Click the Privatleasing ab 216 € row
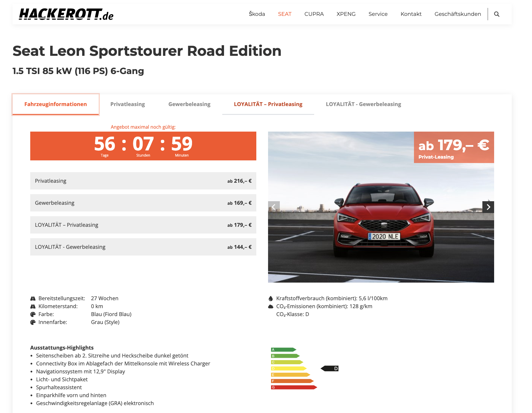The width and height of the screenshot is (532, 413). coord(143,181)
